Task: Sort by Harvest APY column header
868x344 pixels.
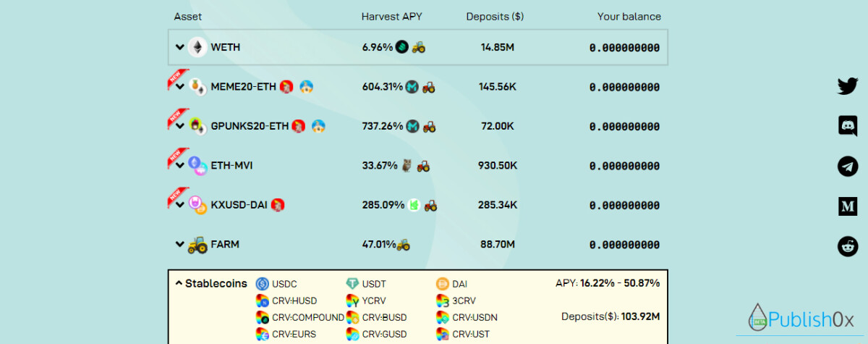Action: [391, 17]
